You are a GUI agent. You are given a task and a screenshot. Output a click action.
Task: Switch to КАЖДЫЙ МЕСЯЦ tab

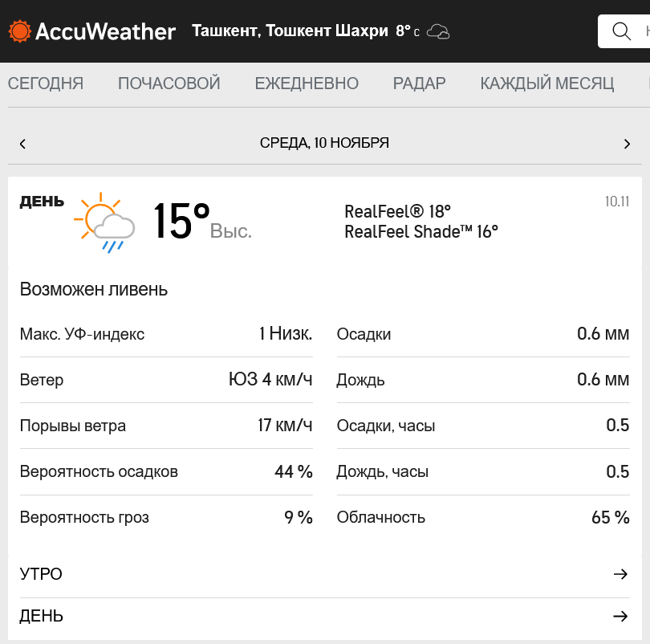[x=547, y=84]
